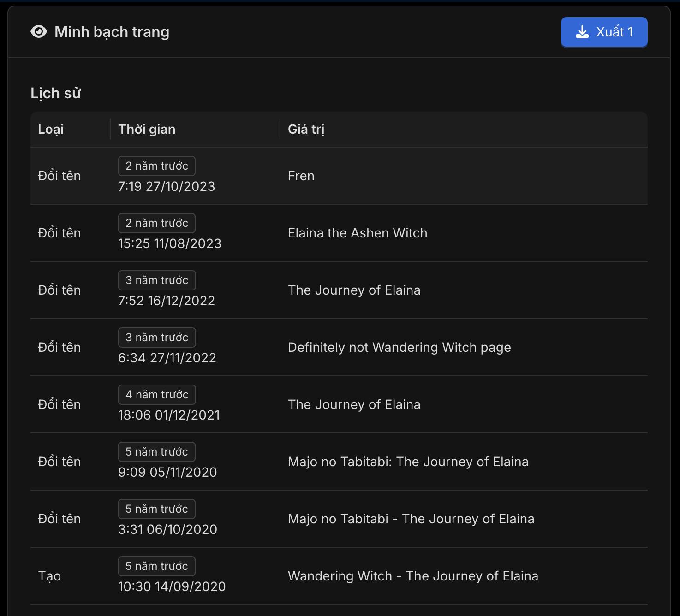Click the 3 năm trước badge above 16/12/2022

pos(157,280)
